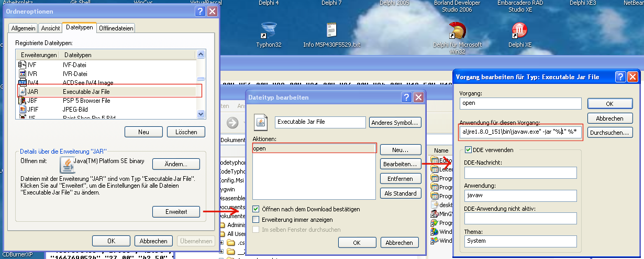Click the file type name field Executable Jar File
The image size is (644, 259).
tap(320, 122)
